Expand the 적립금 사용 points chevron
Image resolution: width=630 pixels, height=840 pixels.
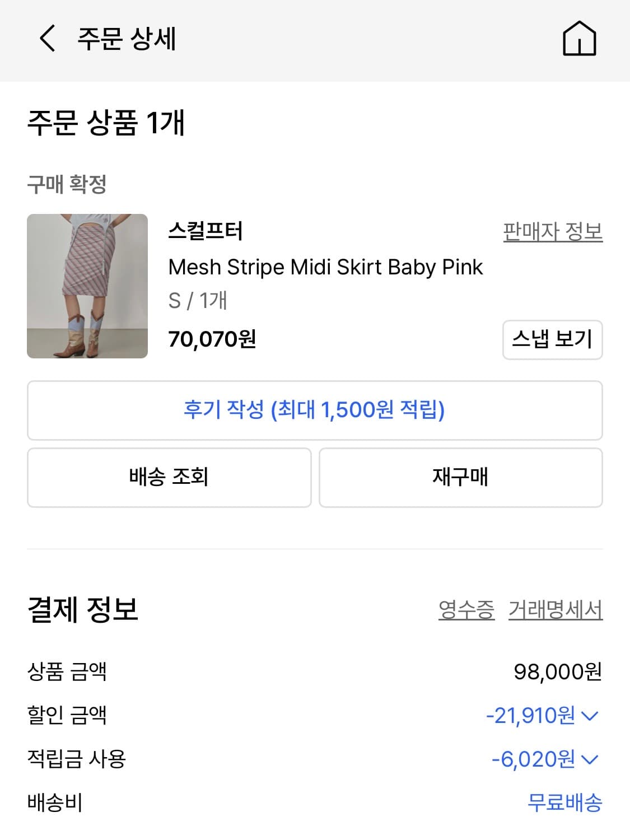click(590, 759)
